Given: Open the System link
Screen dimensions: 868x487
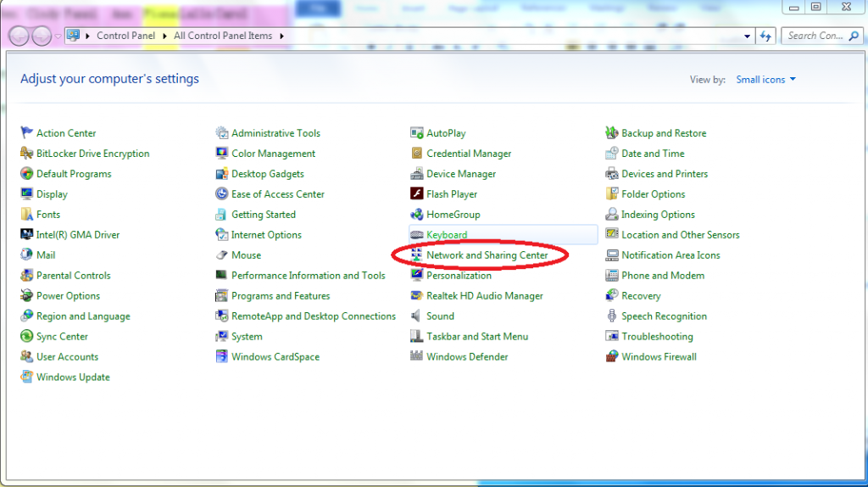Looking at the screenshot, I should 247,336.
